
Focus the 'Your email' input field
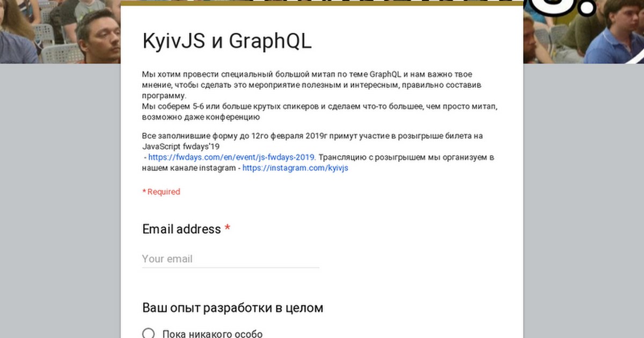tap(230, 259)
